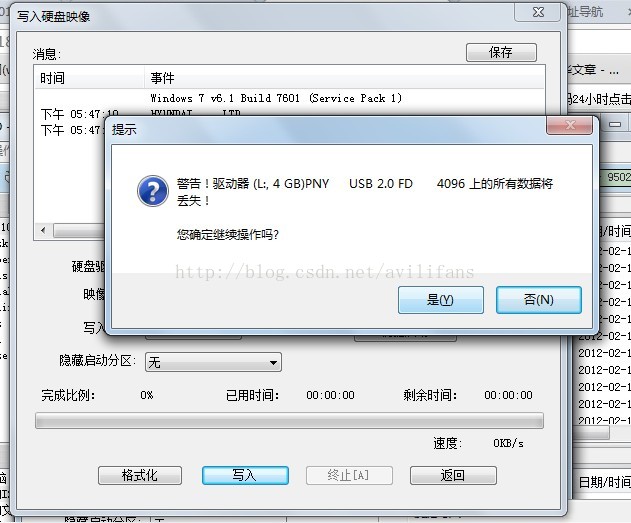Close the 写入硬盘映像 window
The height and width of the screenshot is (523, 631).
tap(537, 12)
